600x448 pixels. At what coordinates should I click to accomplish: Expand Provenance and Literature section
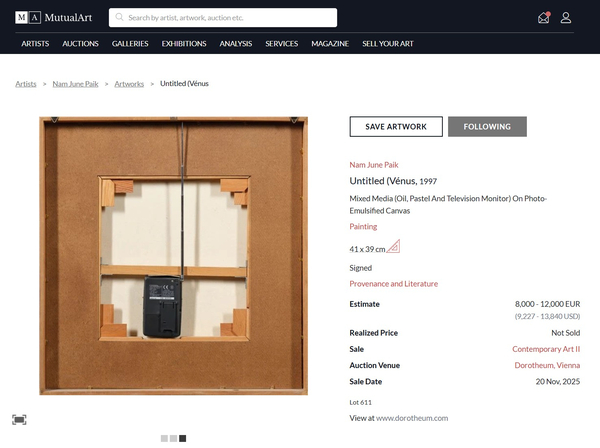393,284
